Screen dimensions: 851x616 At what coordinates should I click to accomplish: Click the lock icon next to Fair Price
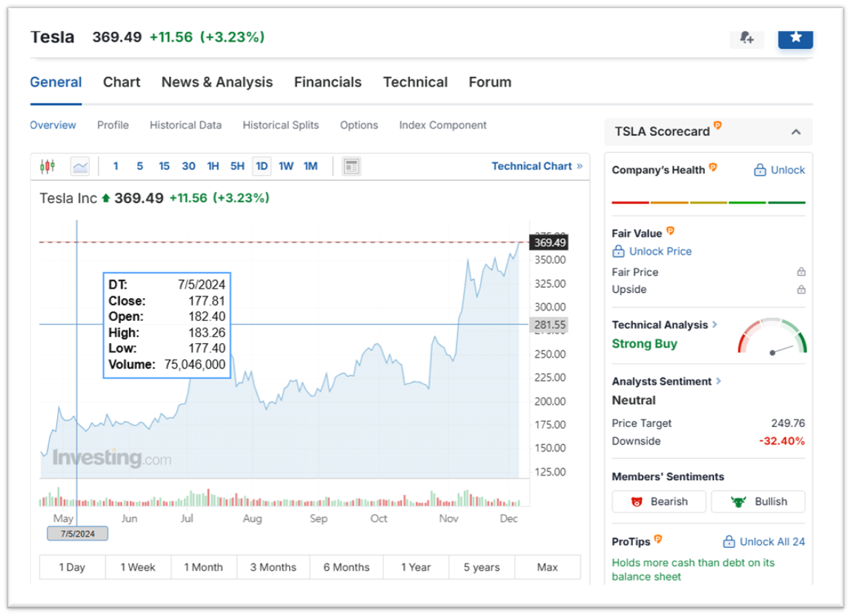tap(801, 272)
